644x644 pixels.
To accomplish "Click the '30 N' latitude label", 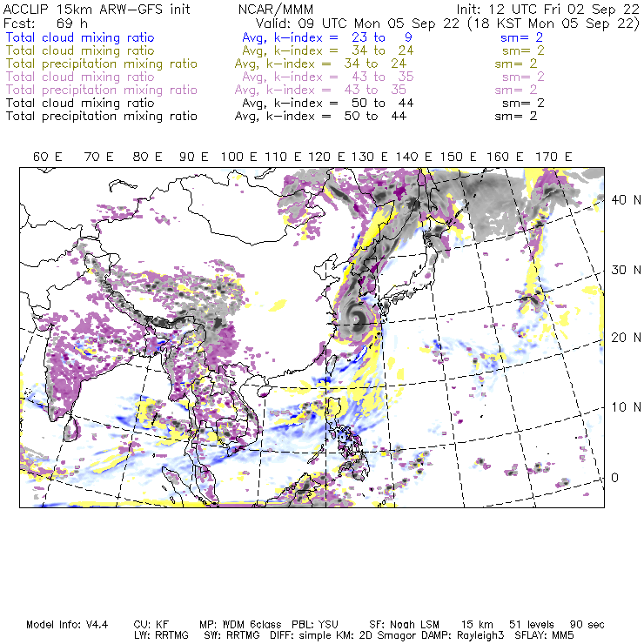I will point(626,271).
